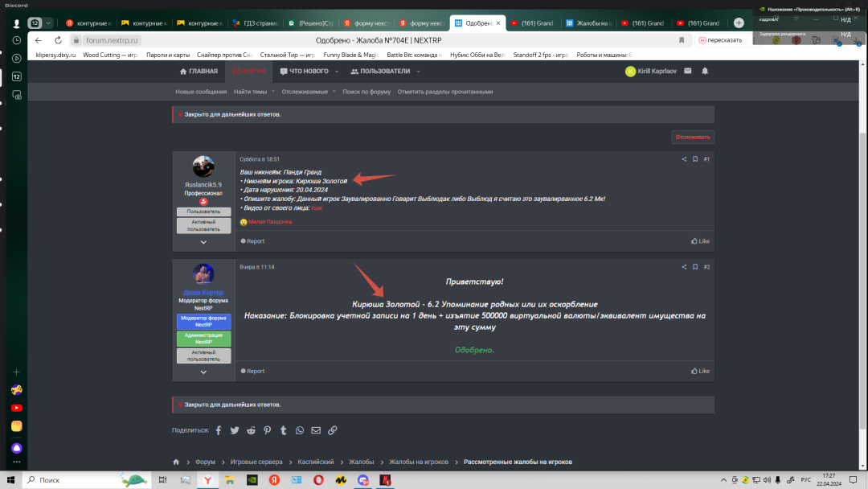Open the Wood Cutting bookmark
Image resolution: width=868 pixels, height=489 pixels.
[x=110, y=55]
